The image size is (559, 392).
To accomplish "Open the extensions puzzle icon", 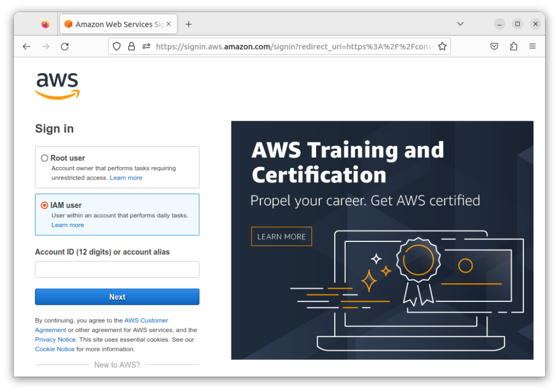I will tap(513, 46).
